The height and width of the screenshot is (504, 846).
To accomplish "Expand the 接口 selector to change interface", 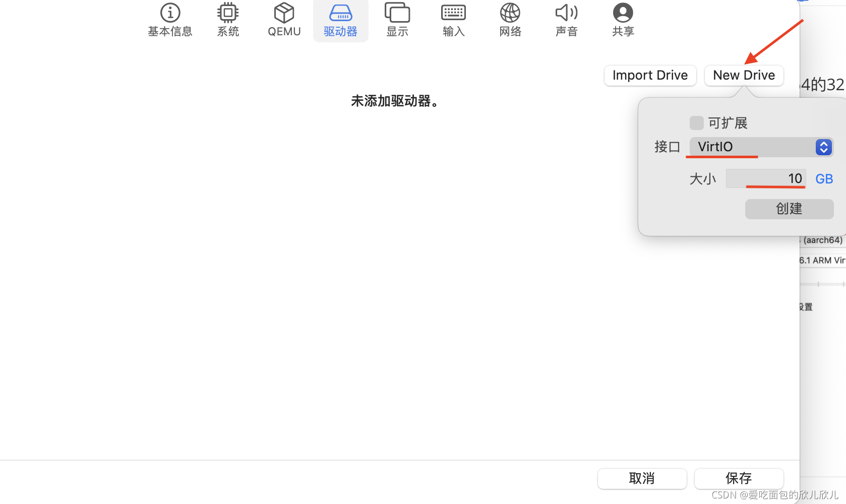I will click(823, 147).
